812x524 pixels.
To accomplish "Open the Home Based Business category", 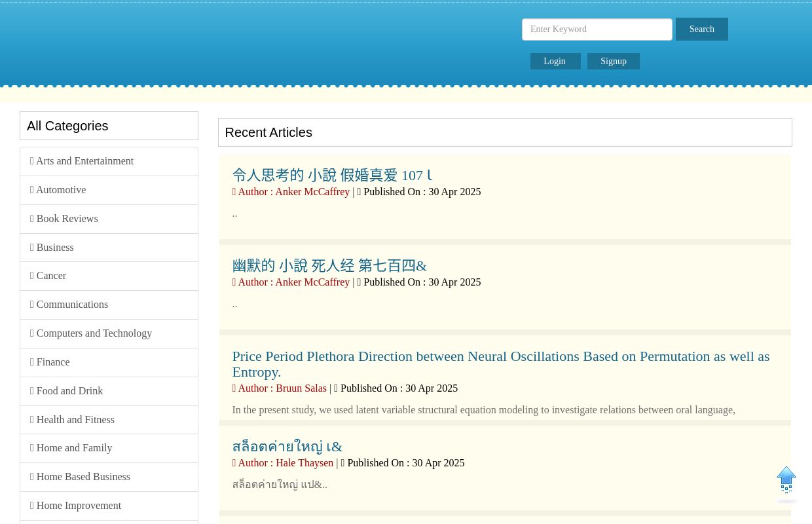I will 109,477.
